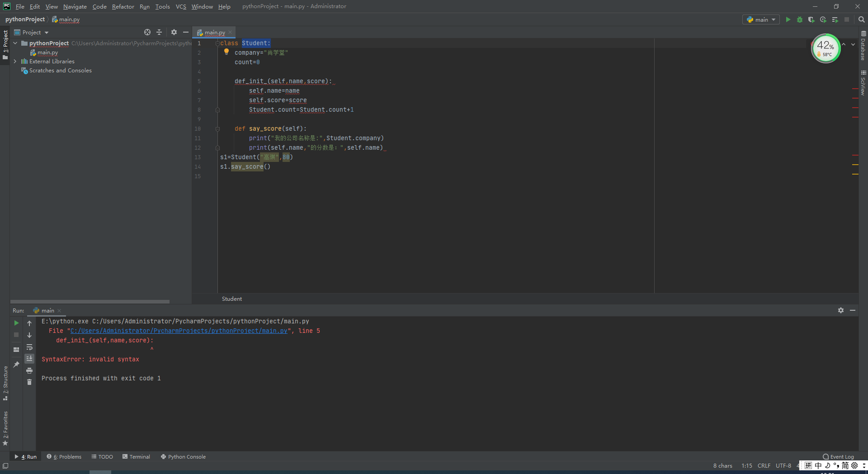Go to next highlighted error arrow in editor
Viewport: 868px width, 474px height.
point(853,44)
